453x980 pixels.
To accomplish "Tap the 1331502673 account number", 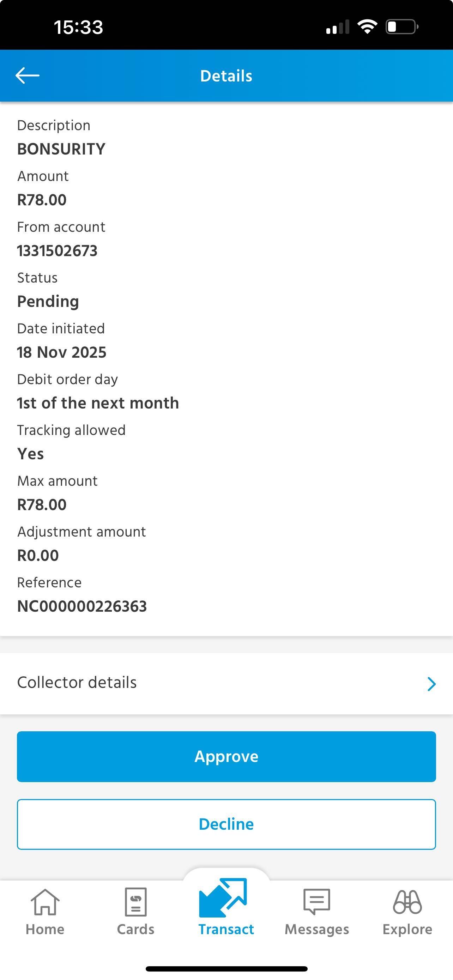I will [x=57, y=251].
